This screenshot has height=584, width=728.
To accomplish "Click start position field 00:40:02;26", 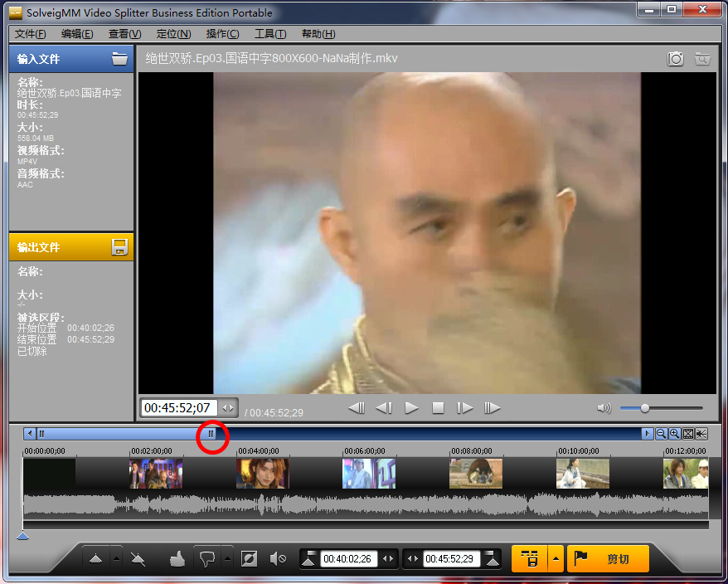I will click(347, 558).
